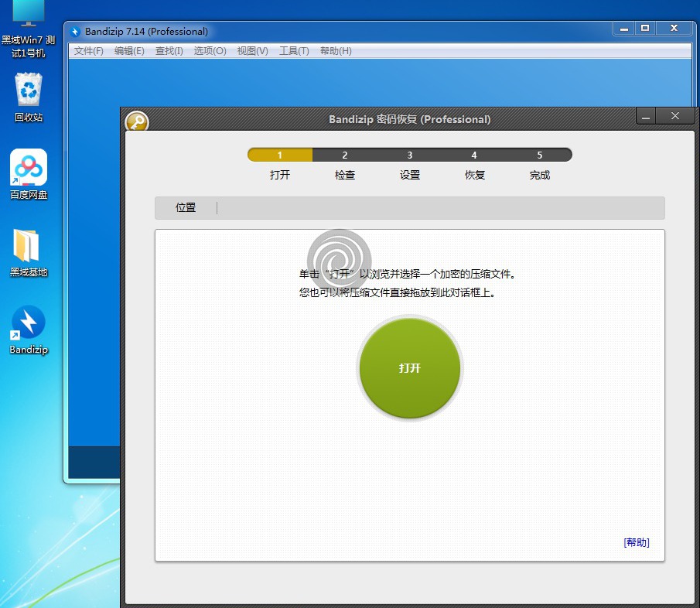The height and width of the screenshot is (608, 700).
Task: Click the 恢复 step label
Action: tap(475, 175)
